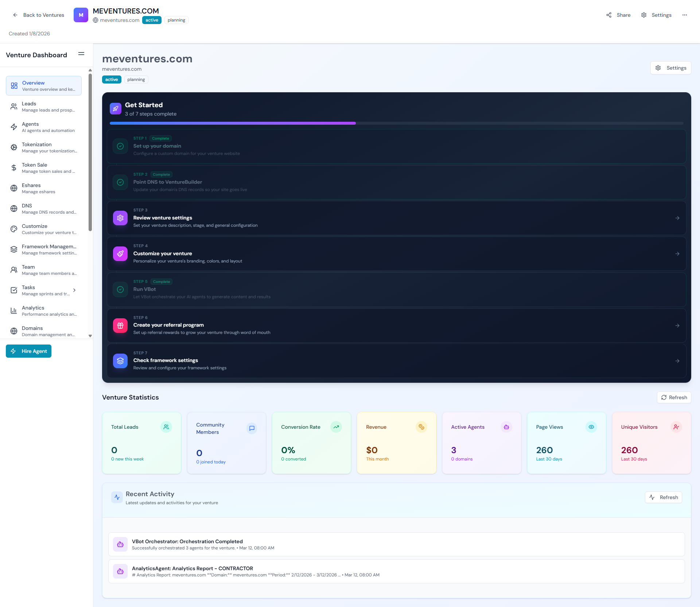Click the Analytics bar chart icon
The height and width of the screenshot is (607, 700).
pyautogui.click(x=13, y=311)
